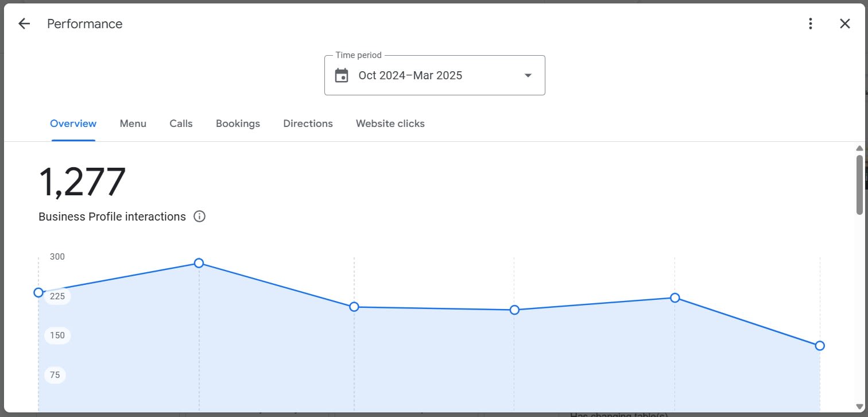Viewport: 868px width, 417px height.
Task: Expand the Time period dropdown arrow
Action: (x=528, y=75)
